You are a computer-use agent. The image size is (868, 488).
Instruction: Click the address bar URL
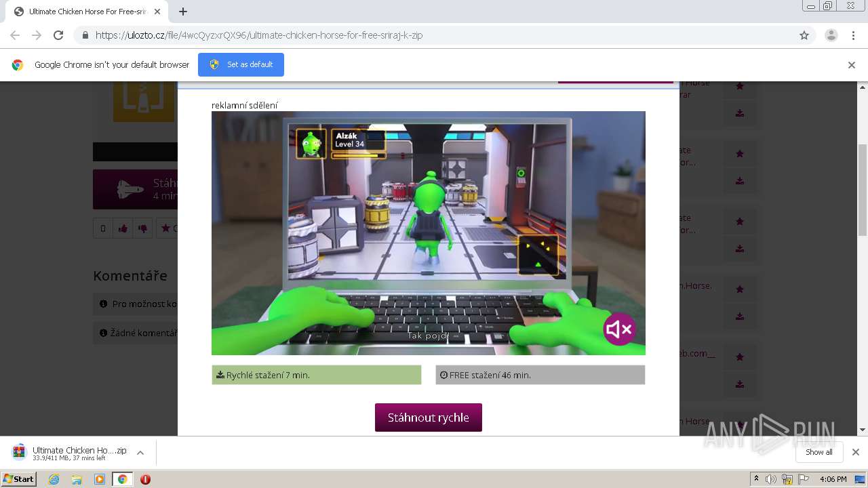click(259, 35)
